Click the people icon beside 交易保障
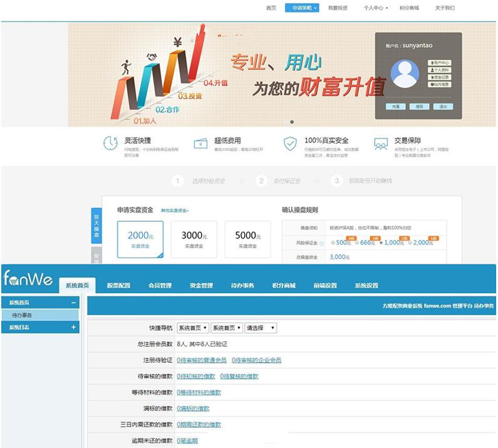The height and width of the screenshot is (448, 498). pos(380,143)
